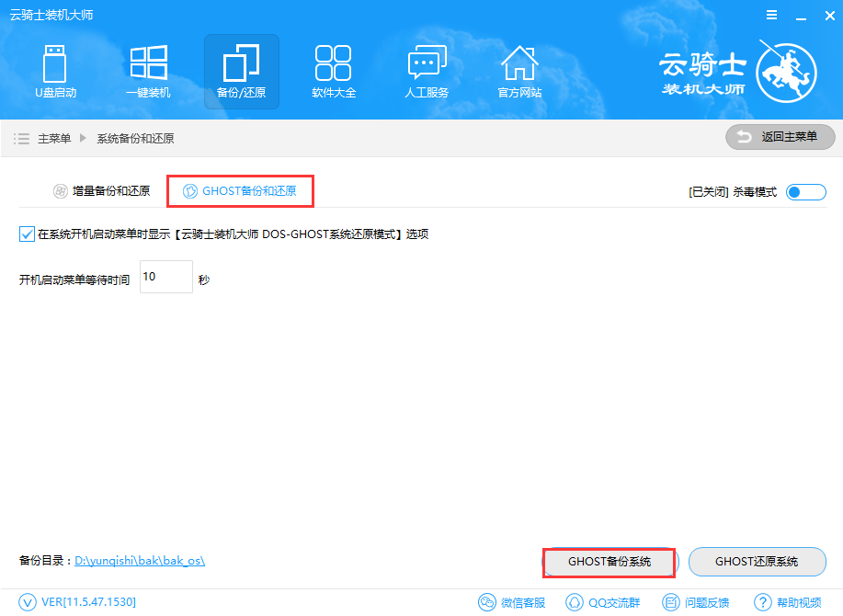The height and width of the screenshot is (616, 843).
Task: Click 系统备份和还原 breadcrumb text
Action: click(x=135, y=139)
